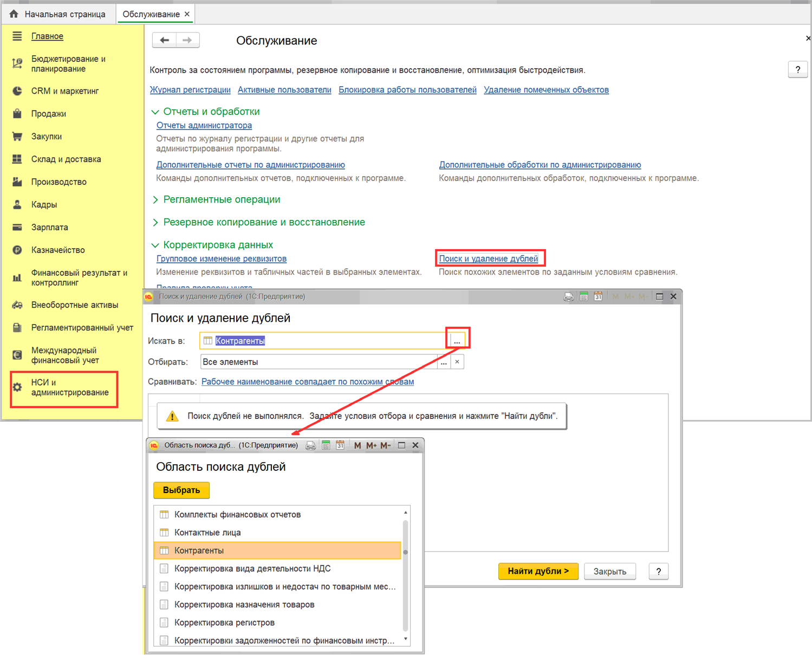The width and height of the screenshot is (812, 667).
Task: Navigate back with the left arrow button
Action: coord(165,40)
